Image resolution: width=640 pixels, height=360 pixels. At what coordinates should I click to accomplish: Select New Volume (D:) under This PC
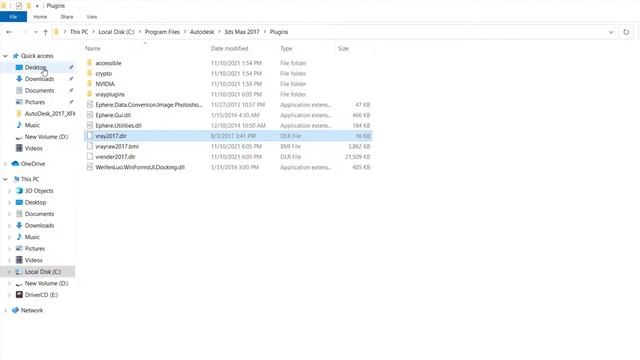(46, 283)
